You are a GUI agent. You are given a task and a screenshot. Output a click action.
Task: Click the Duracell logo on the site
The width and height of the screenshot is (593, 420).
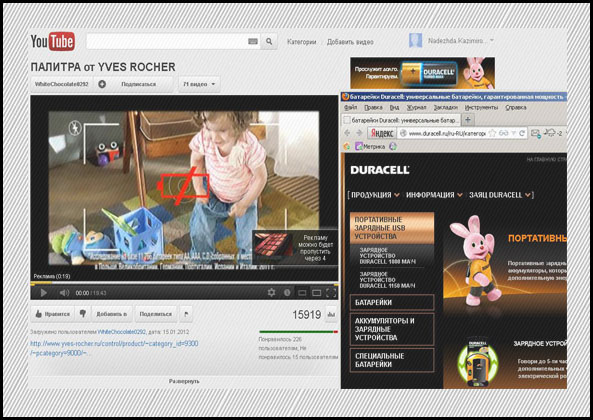pyautogui.click(x=380, y=170)
